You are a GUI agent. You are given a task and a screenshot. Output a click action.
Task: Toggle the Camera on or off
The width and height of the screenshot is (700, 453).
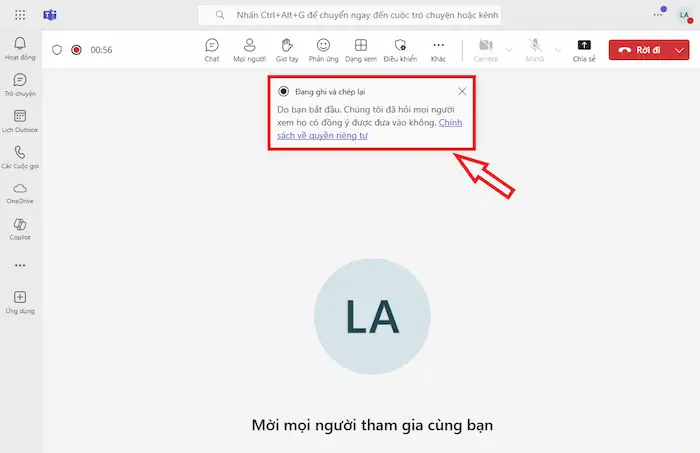tap(486, 49)
